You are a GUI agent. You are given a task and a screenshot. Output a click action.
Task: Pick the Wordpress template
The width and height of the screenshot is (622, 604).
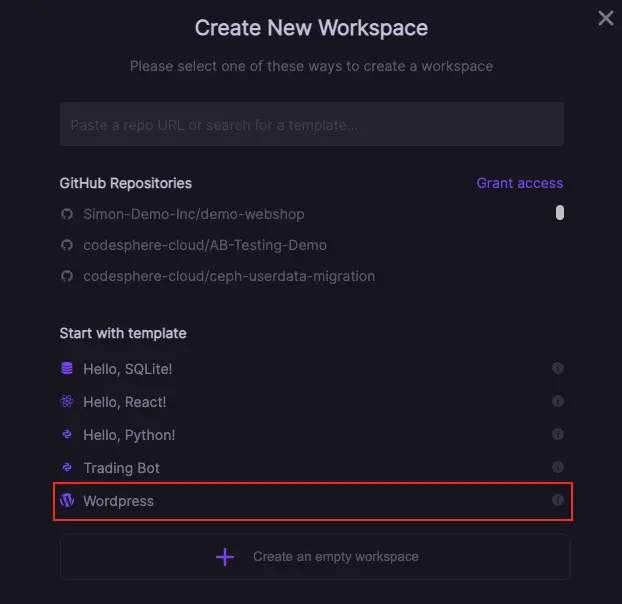click(x=119, y=500)
